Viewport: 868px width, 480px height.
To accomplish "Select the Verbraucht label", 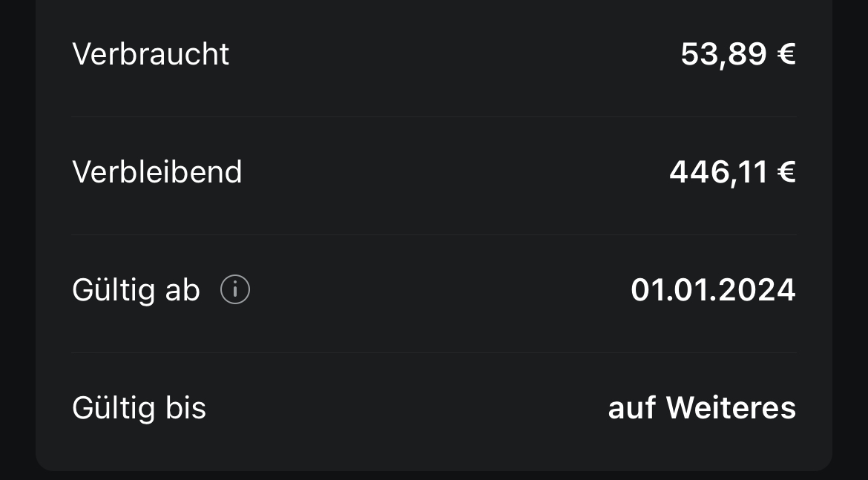I will [151, 54].
